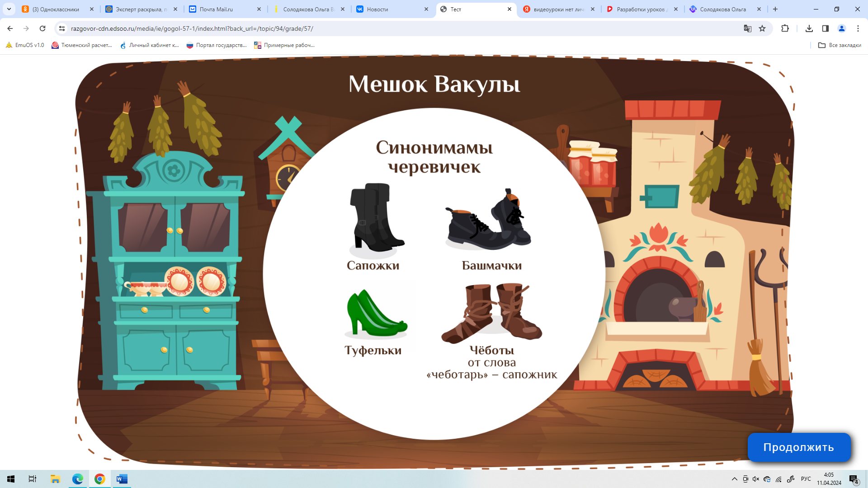The height and width of the screenshot is (488, 868).
Task: Click the Мешок Вакулы heading
Action: click(434, 84)
